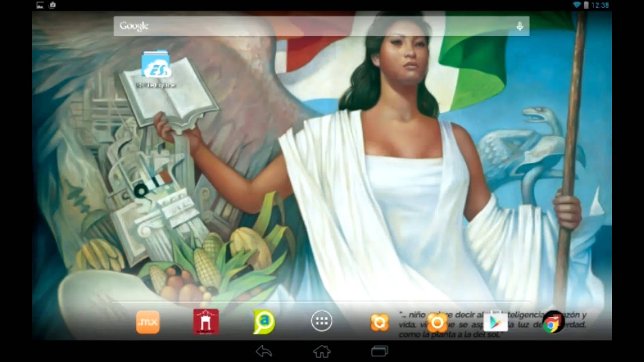The width and height of the screenshot is (644, 362).
Task: Tap the picture notification icon in status bar
Action: tap(40, 5)
